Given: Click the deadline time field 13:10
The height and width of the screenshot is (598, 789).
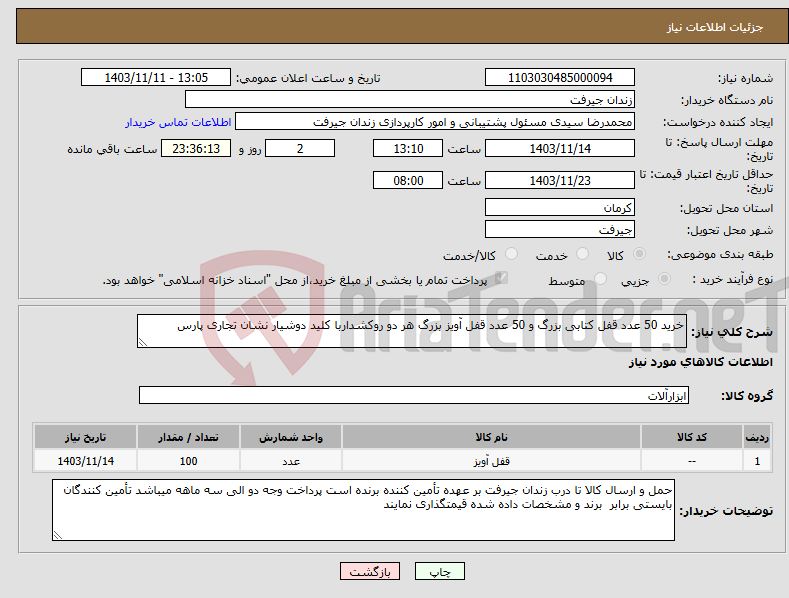Looking at the screenshot, I should [408, 148].
